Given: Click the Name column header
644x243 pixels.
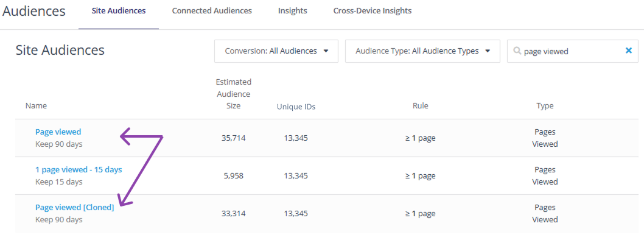Looking at the screenshot, I should [x=36, y=106].
